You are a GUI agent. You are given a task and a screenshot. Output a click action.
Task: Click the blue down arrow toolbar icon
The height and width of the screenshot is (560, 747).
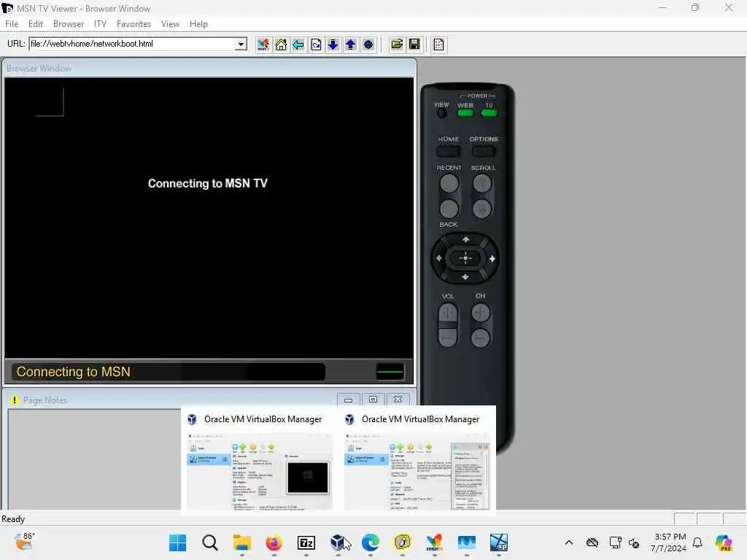(x=333, y=44)
